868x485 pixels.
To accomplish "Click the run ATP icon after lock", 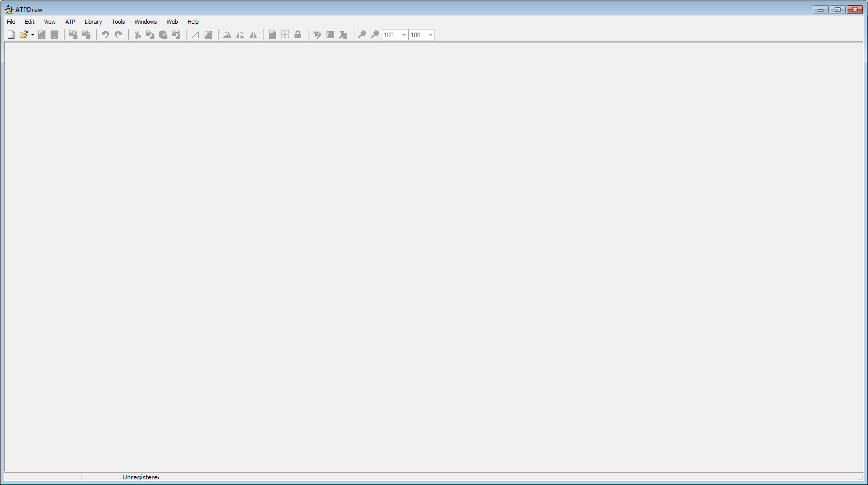I will tap(317, 35).
